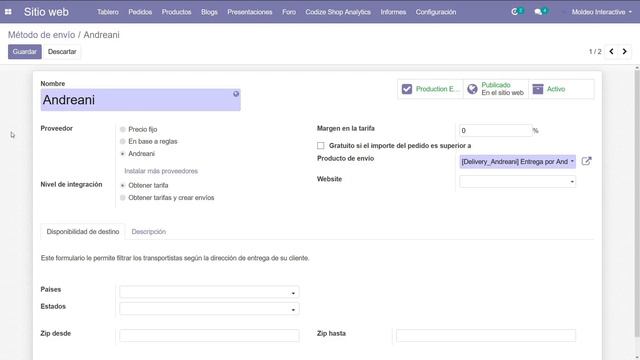The width and height of the screenshot is (640, 360).
Task: Click the Guardar button
Action: click(24, 52)
